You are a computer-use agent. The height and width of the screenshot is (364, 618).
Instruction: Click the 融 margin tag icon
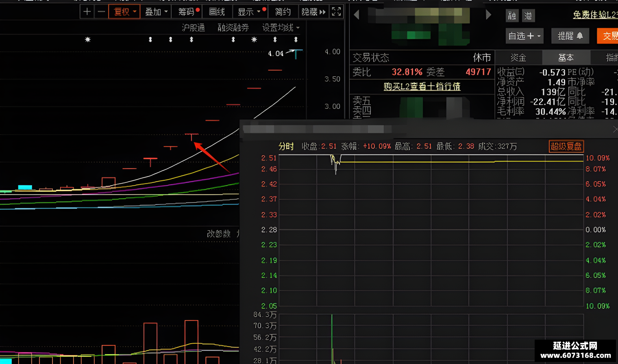(512, 16)
